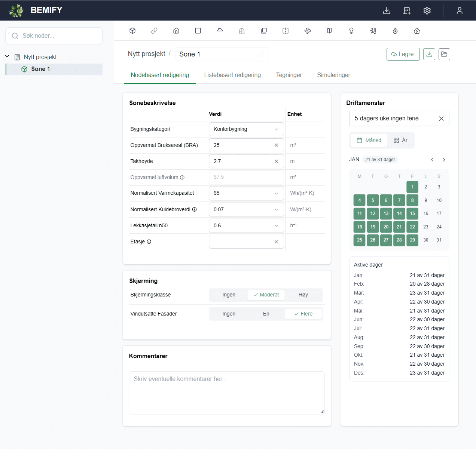Switch to Listebasert redigering tab

[x=232, y=75]
